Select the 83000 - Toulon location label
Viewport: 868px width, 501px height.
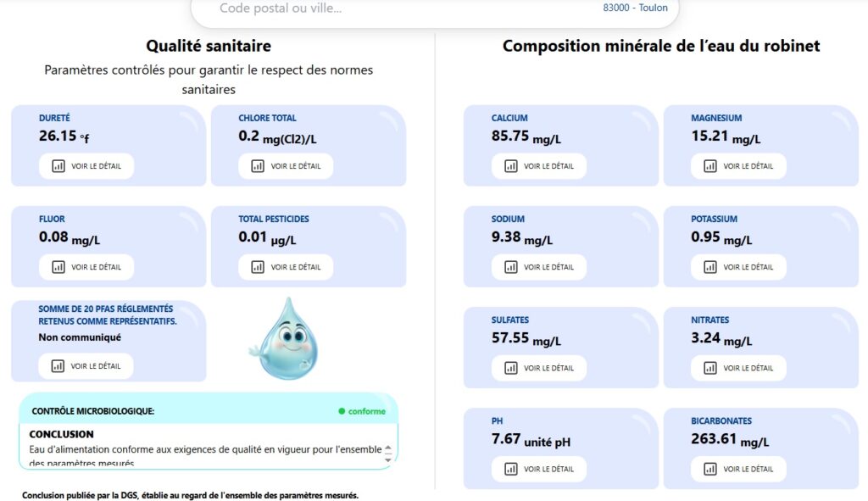635,8
